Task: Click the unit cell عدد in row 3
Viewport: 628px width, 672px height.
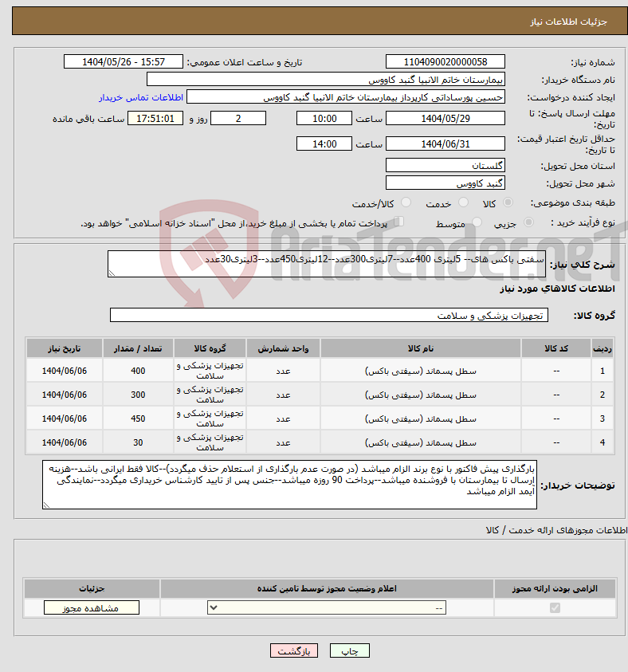Action: pos(283,419)
